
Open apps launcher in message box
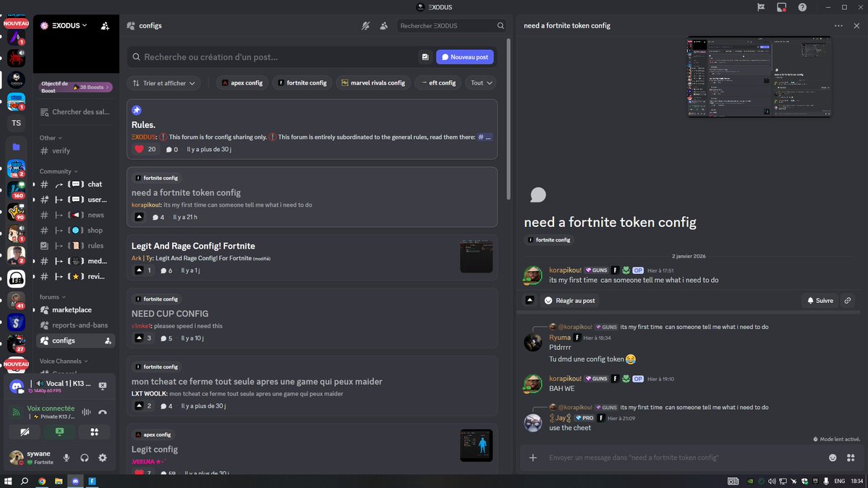click(x=851, y=458)
